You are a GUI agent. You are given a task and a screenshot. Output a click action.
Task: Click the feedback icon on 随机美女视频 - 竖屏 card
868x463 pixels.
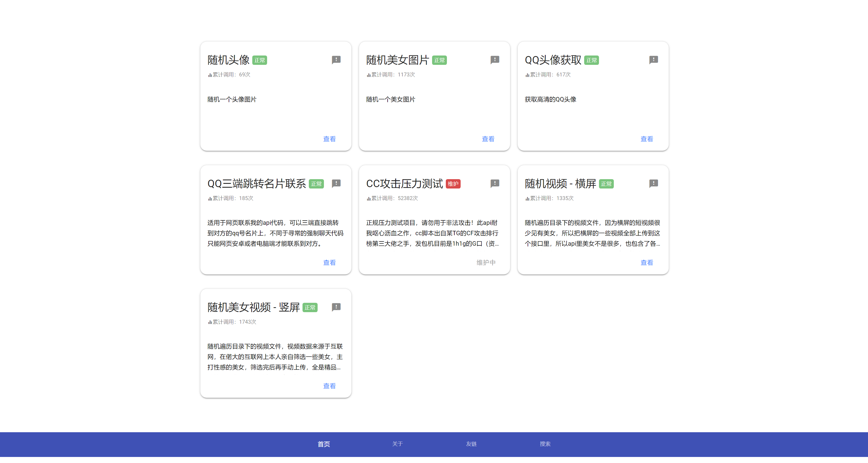click(x=336, y=307)
